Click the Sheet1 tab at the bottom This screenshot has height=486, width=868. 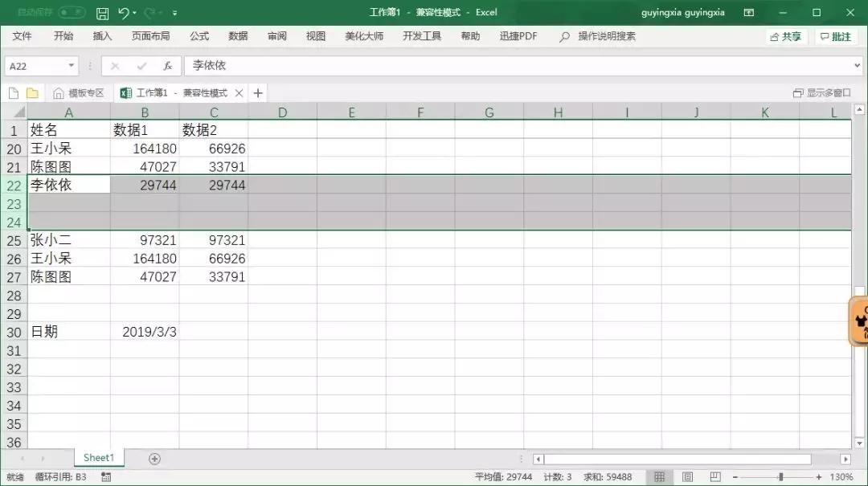click(98, 457)
